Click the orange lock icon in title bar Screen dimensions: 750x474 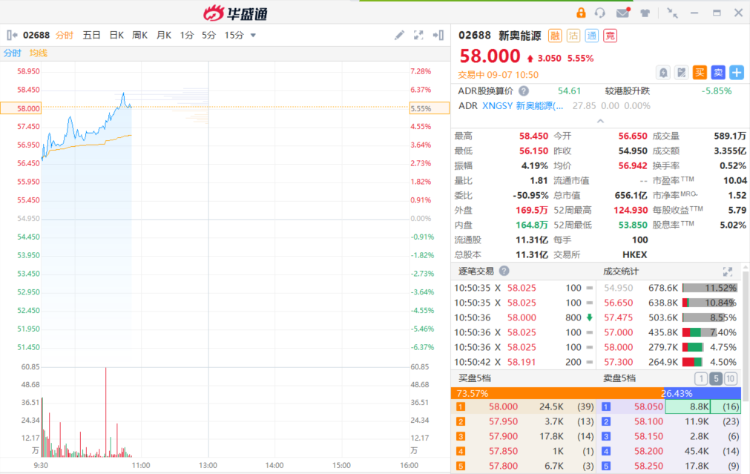[581, 13]
